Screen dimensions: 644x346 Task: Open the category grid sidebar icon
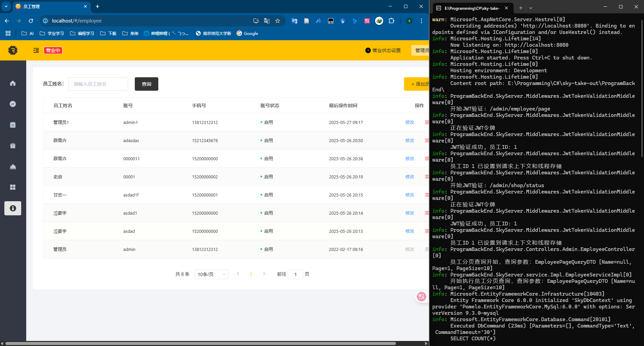[13, 187]
